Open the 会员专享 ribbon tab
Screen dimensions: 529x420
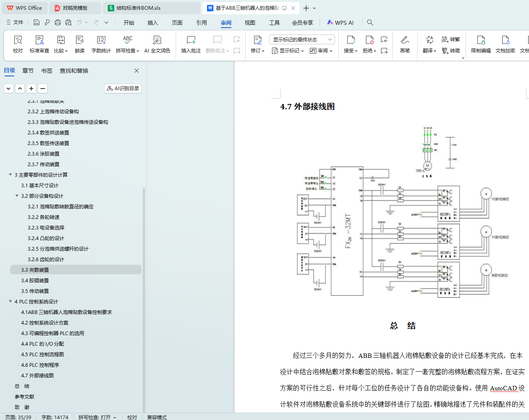[x=303, y=23]
